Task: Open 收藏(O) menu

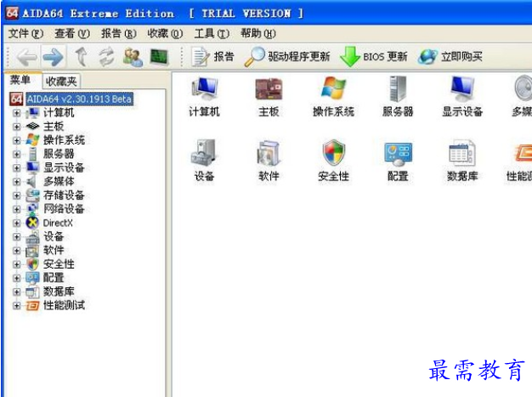Action: 165,34
